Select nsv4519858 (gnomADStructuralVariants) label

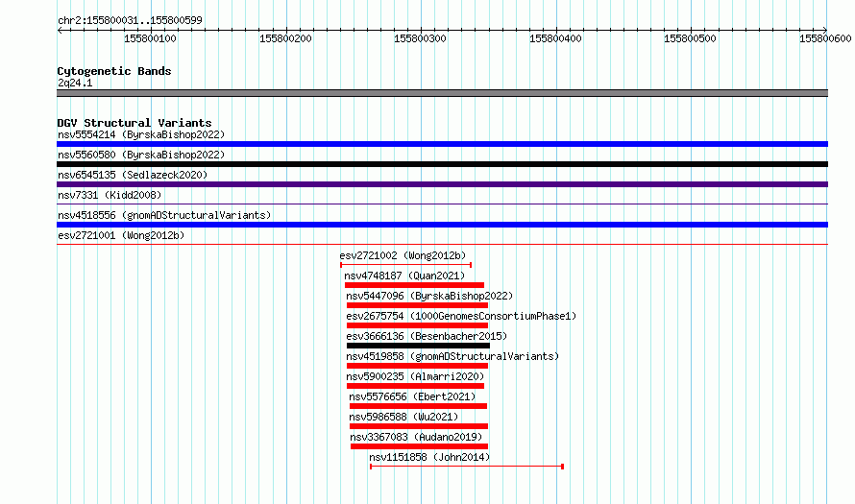452,356
